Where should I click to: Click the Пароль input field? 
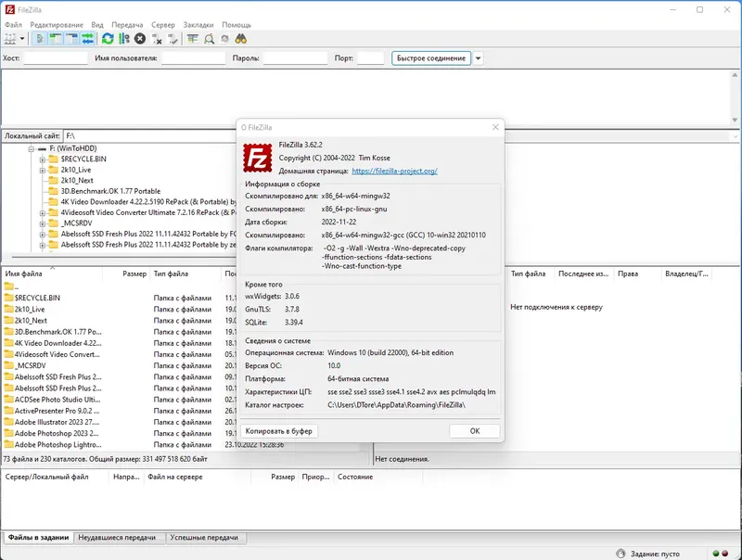click(295, 58)
